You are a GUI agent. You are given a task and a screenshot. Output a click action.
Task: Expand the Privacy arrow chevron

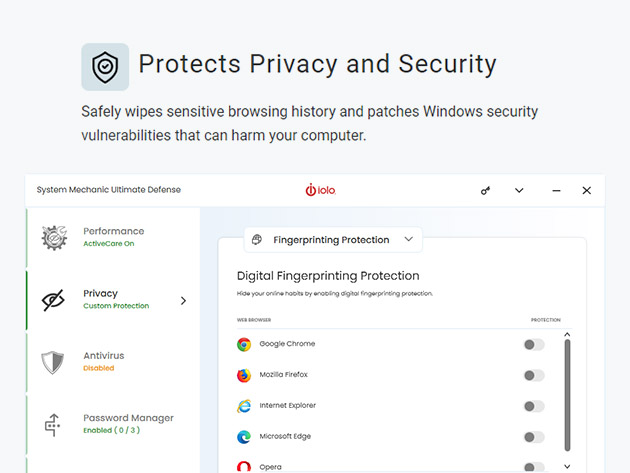[x=183, y=301]
